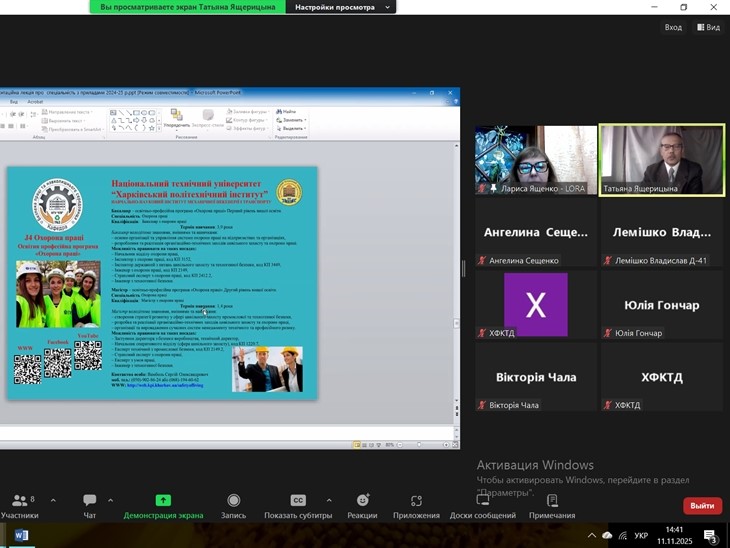Open Word from the Windows taskbar

(x=22, y=536)
